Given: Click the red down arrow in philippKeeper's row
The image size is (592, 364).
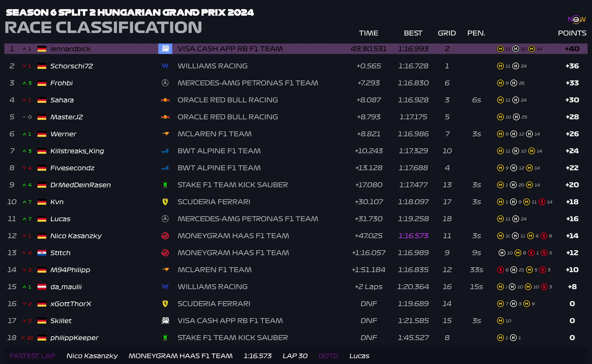Looking at the screenshot, I should (23, 337).
